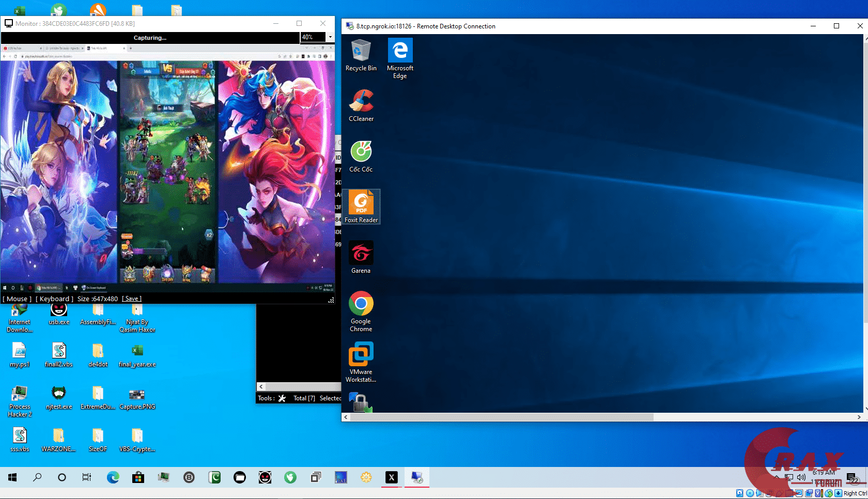Launch VMware Workstation on the remote desktop
The width and height of the screenshot is (868, 499).
(x=361, y=362)
